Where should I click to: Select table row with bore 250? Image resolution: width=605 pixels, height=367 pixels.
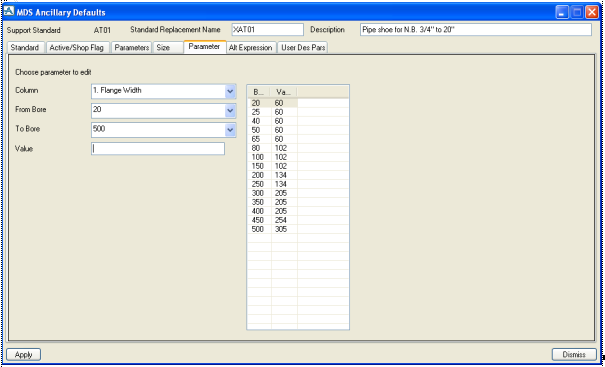(298, 184)
